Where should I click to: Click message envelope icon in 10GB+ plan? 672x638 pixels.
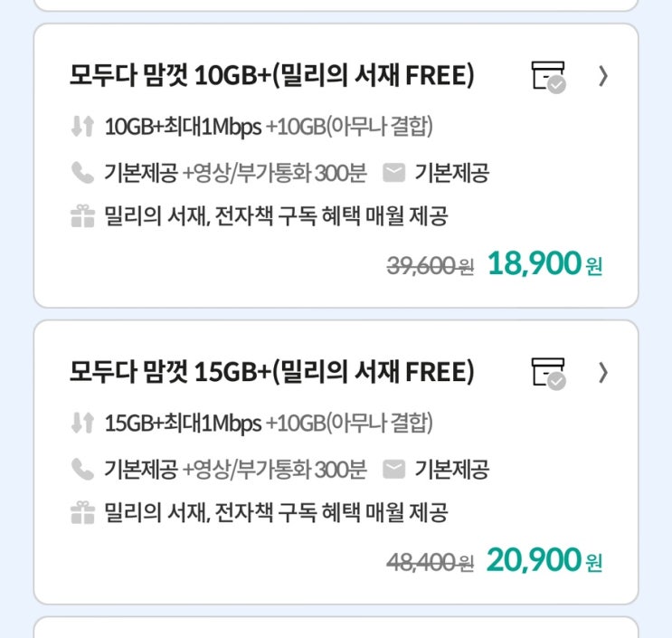pyautogui.click(x=393, y=173)
